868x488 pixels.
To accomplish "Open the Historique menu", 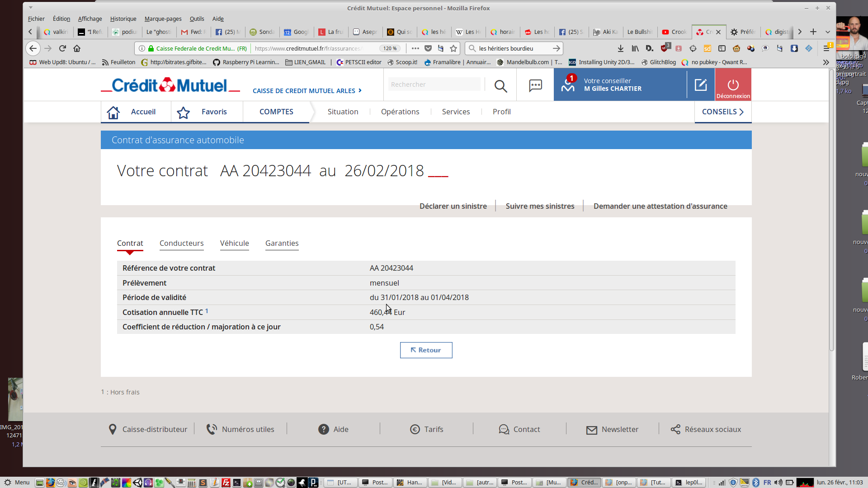I will [123, 19].
